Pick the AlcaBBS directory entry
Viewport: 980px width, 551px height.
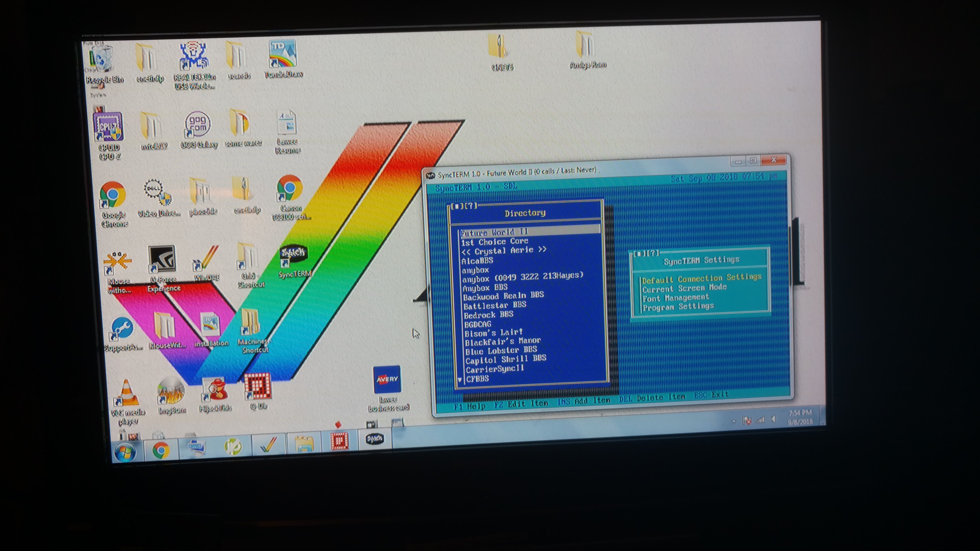(477, 260)
